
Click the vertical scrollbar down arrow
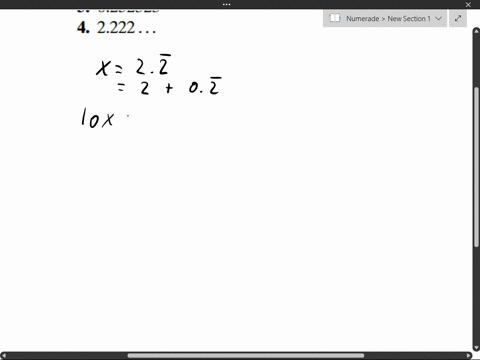point(476,348)
